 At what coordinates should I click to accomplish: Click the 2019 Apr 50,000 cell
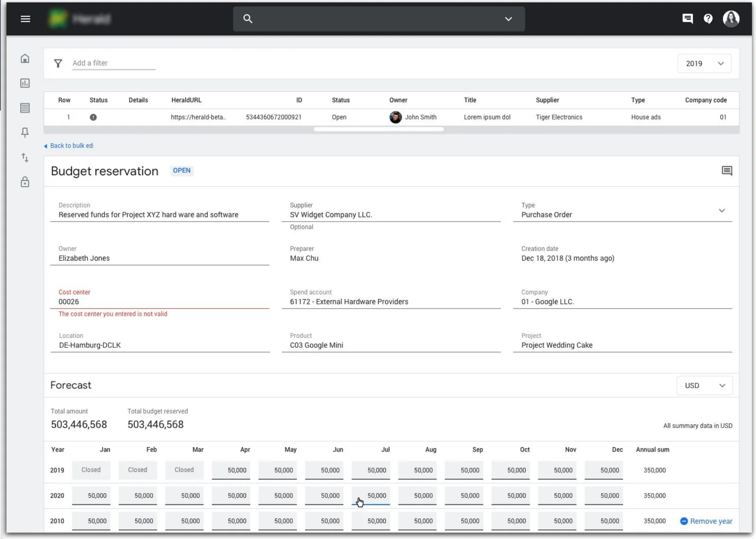pyautogui.click(x=231, y=471)
